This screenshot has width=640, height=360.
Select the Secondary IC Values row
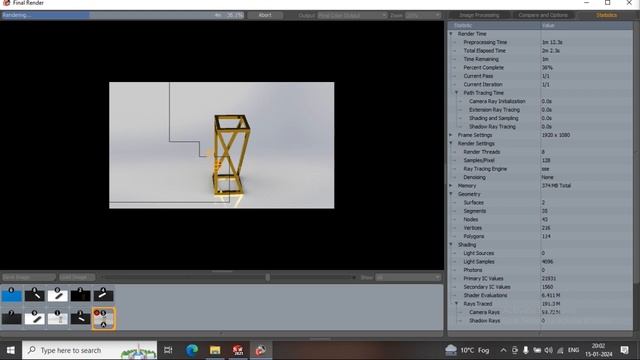pyautogui.click(x=540, y=287)
